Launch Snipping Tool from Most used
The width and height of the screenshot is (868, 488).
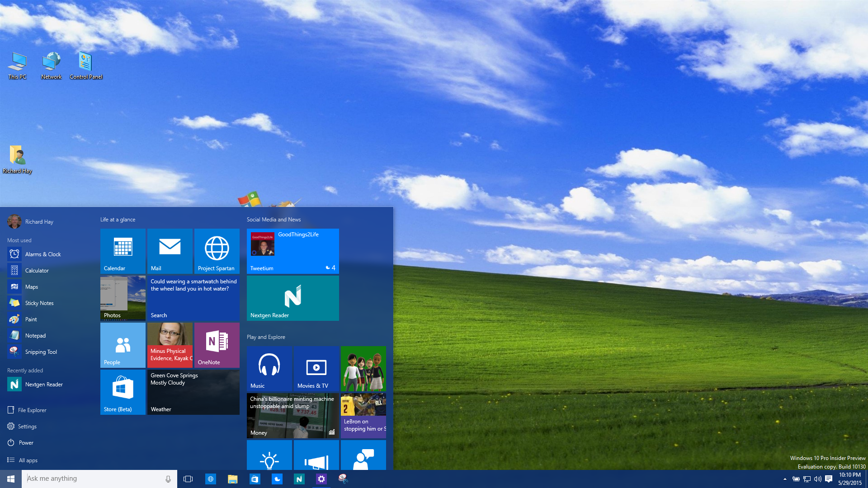click(41, 352)
